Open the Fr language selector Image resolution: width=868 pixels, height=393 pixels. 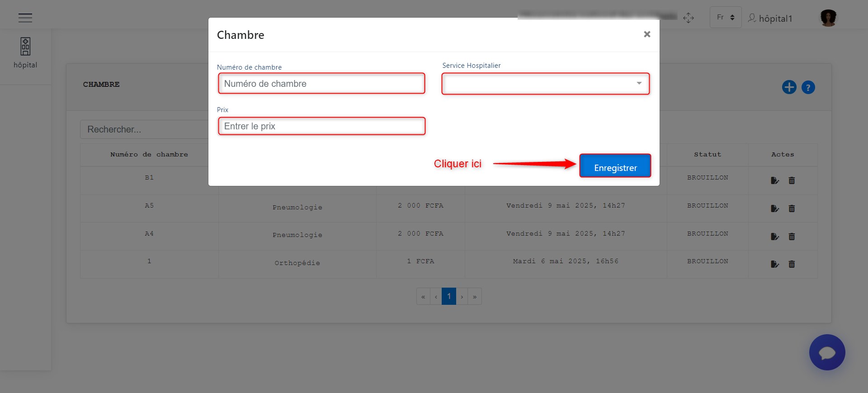tap(726, 17)
